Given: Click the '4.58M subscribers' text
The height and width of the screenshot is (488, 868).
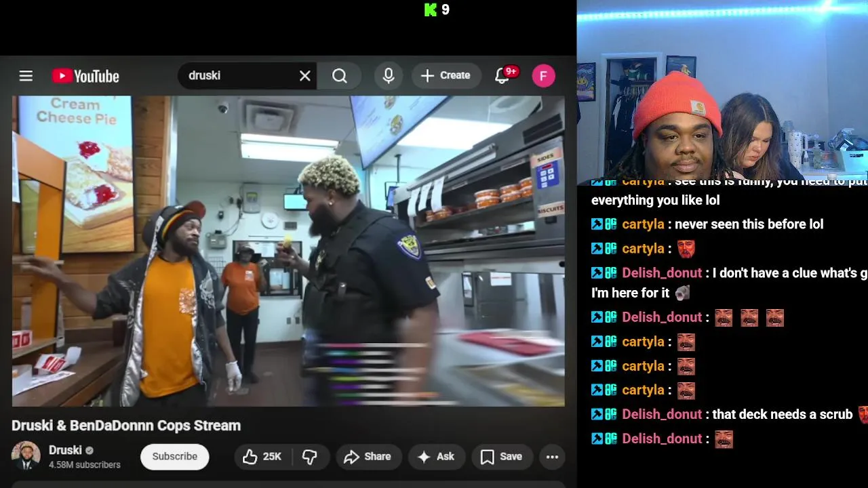Looking at the screenshot, I should pos(85,465).
